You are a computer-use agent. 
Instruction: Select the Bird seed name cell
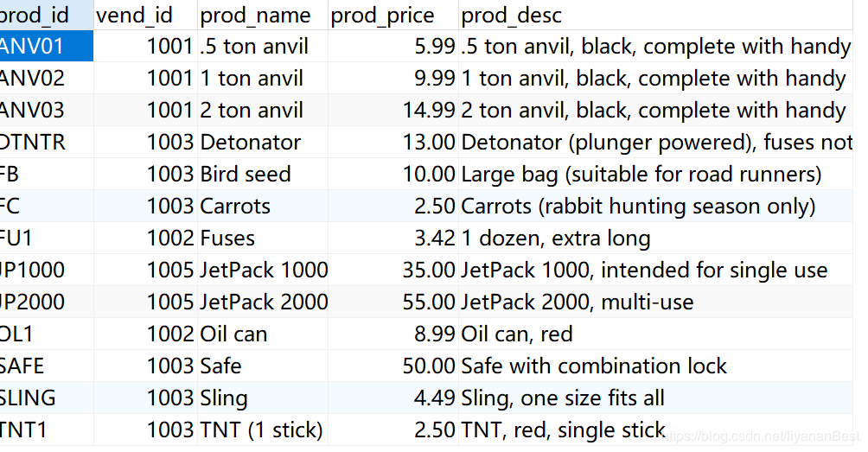tap(246, 174)
